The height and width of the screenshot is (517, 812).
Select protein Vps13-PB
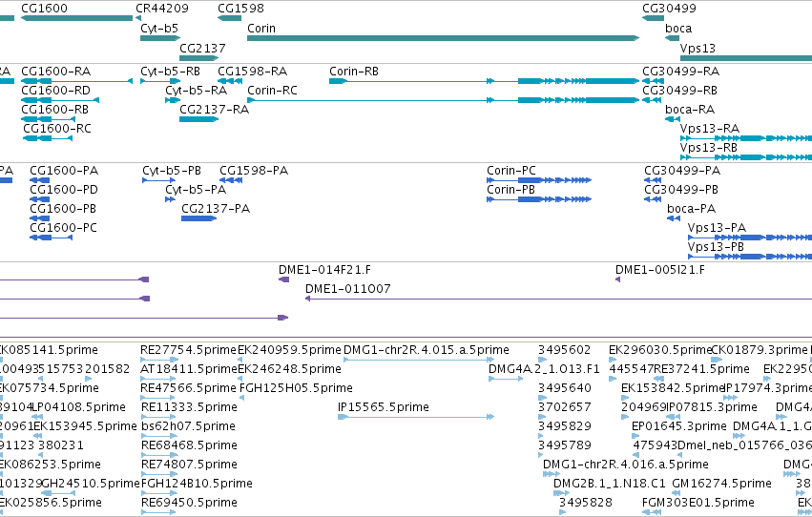click(x=750, y=257)
